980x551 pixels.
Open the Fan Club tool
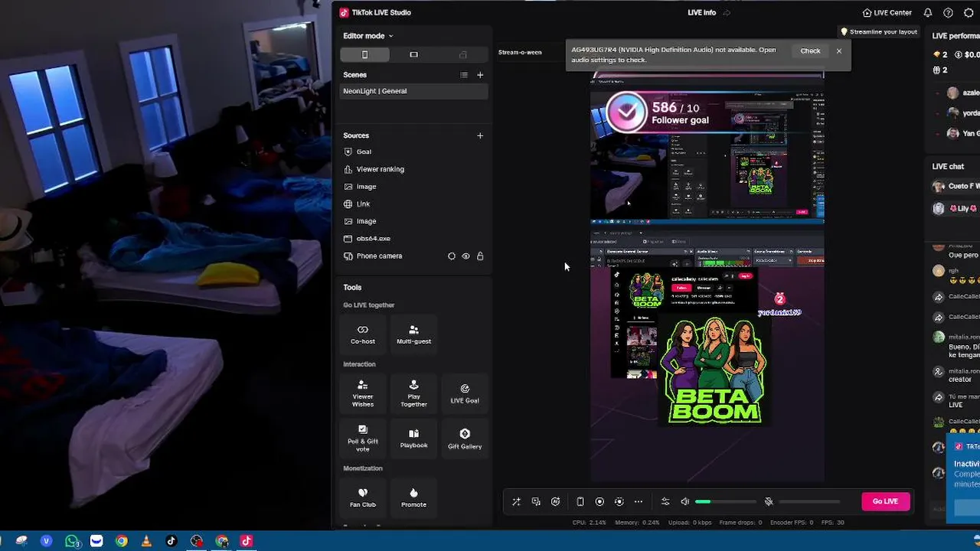(363, 497)
